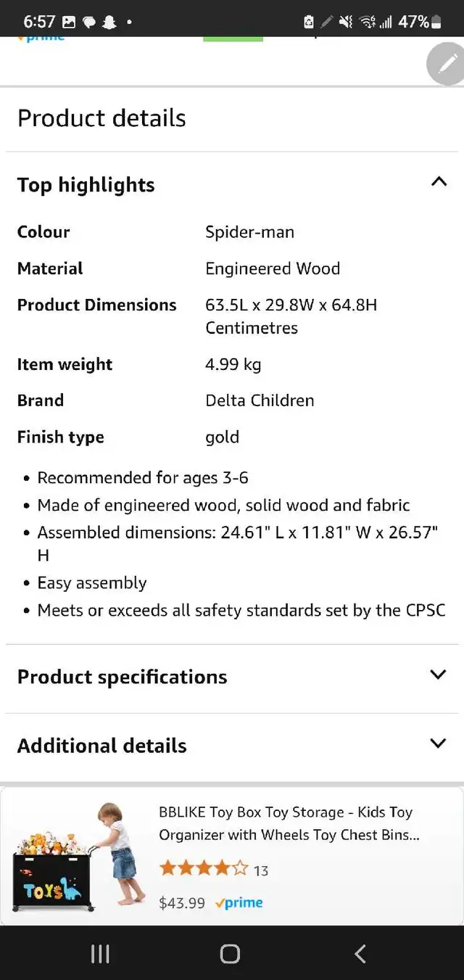Tap the star rating of BBLIKE toy box
Viewport: 464px width, 980px height.
pyautogui.click(x=204, y=868)
